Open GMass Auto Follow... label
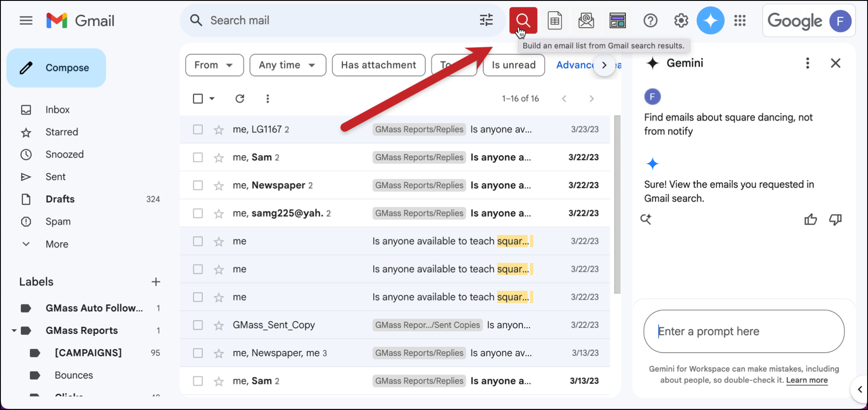The height and width of the screenshot is (410, 868). 94,308
